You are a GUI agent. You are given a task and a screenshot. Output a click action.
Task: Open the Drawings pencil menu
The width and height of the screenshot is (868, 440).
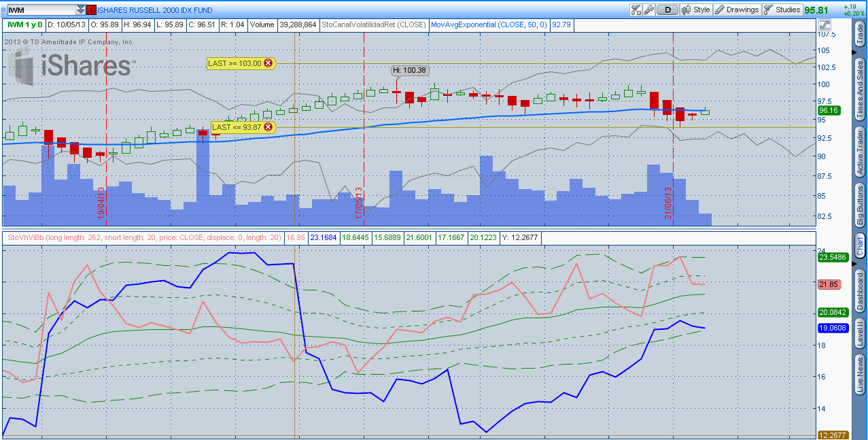736,10
